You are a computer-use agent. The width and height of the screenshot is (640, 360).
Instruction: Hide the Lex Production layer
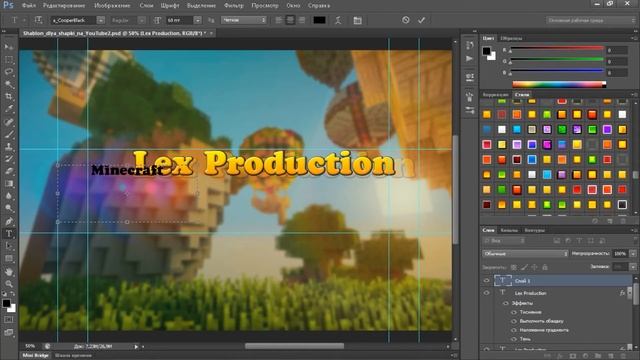486,293
